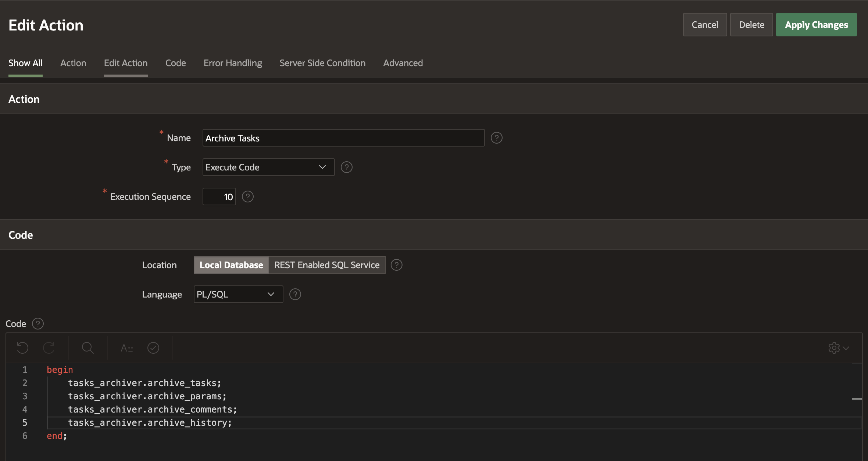Click the Delete button
868x461 pixels.
751,25
